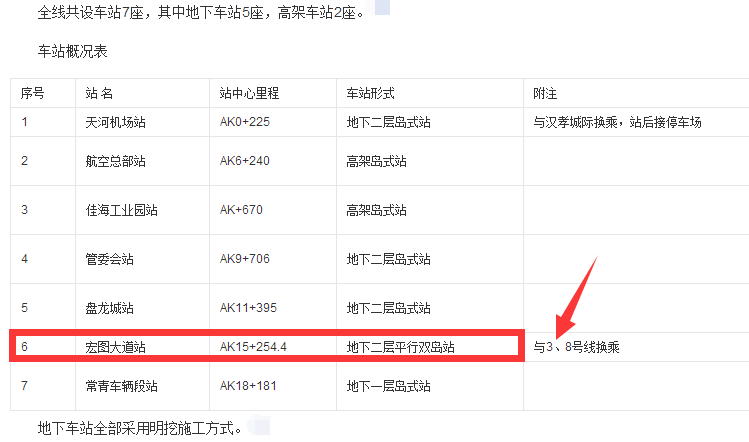
Task: Click the 附注 column header
Action: pos(545,93)
